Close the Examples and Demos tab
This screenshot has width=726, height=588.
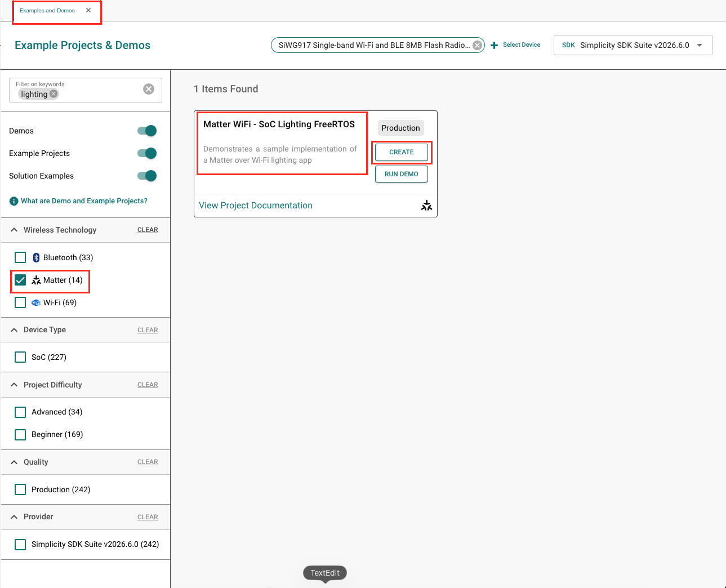(88, 10)
